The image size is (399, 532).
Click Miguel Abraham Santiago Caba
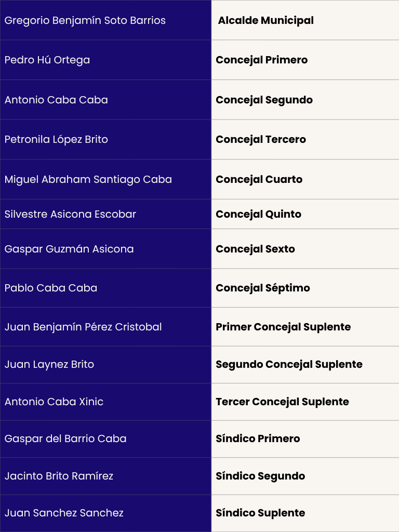[x=88, y=180]
